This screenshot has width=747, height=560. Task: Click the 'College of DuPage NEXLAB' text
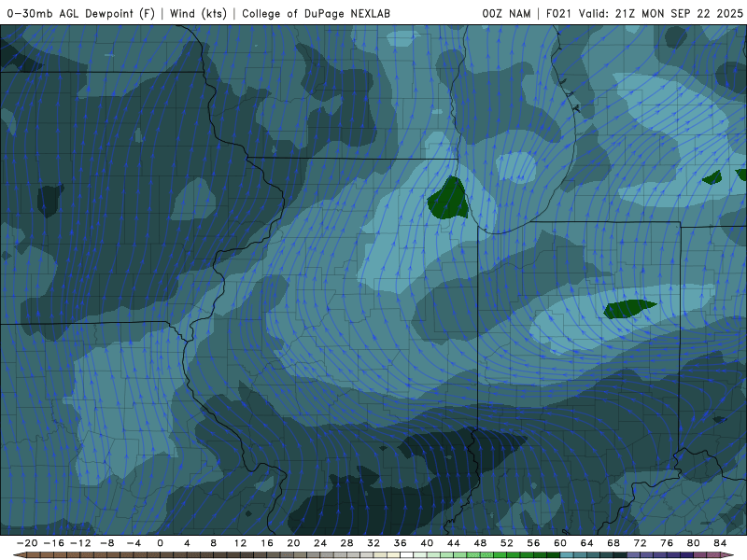coord(316,13)
